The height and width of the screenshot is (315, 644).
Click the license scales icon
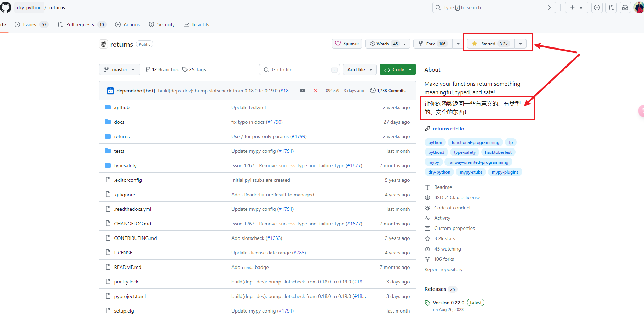pyautogui.click(x=427, y=197)
